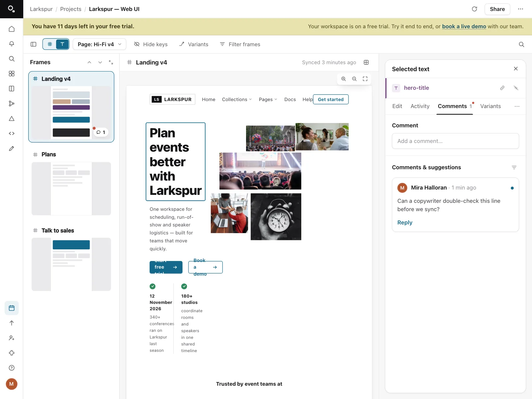Fit canvas to screen with fullscreen icon
532x399 pixels.
tap(365, 79)
